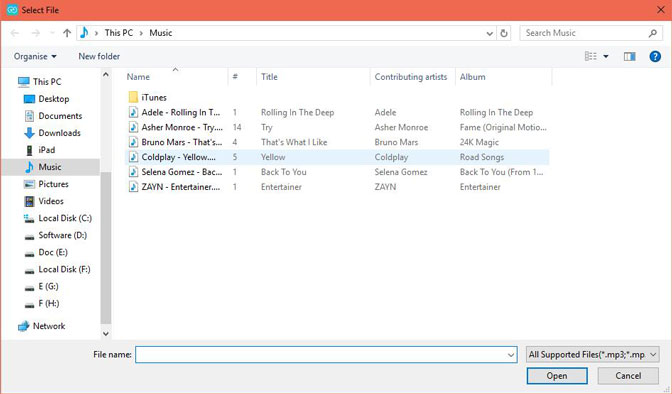This screenshot has height=394, width=672.
Task: Expand the address bar history chevron
Action: click(489, 33)
